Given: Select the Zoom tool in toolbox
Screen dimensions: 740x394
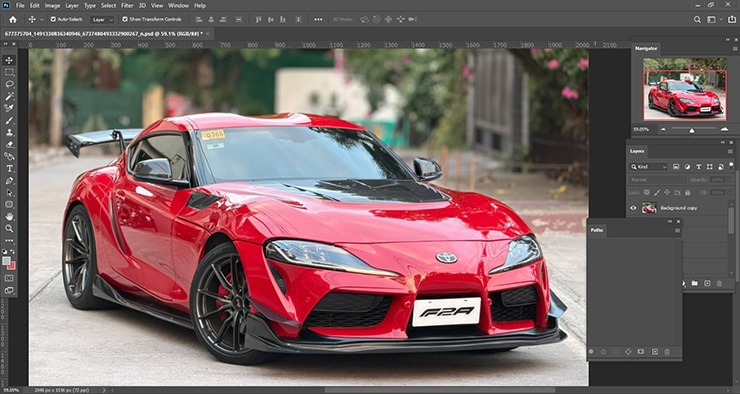Looking at the screenshot, I should [9, 229].
